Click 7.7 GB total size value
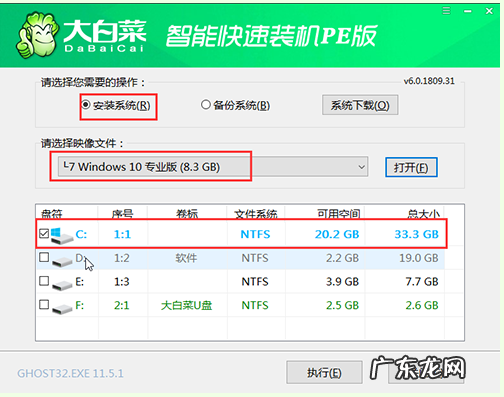 coord(422,282)
